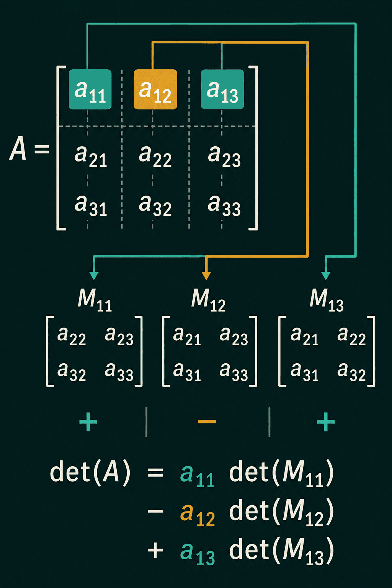Select the teal a13 coefficient in the formula
This screenshot has height=588, width=392.
pos(198,554)
